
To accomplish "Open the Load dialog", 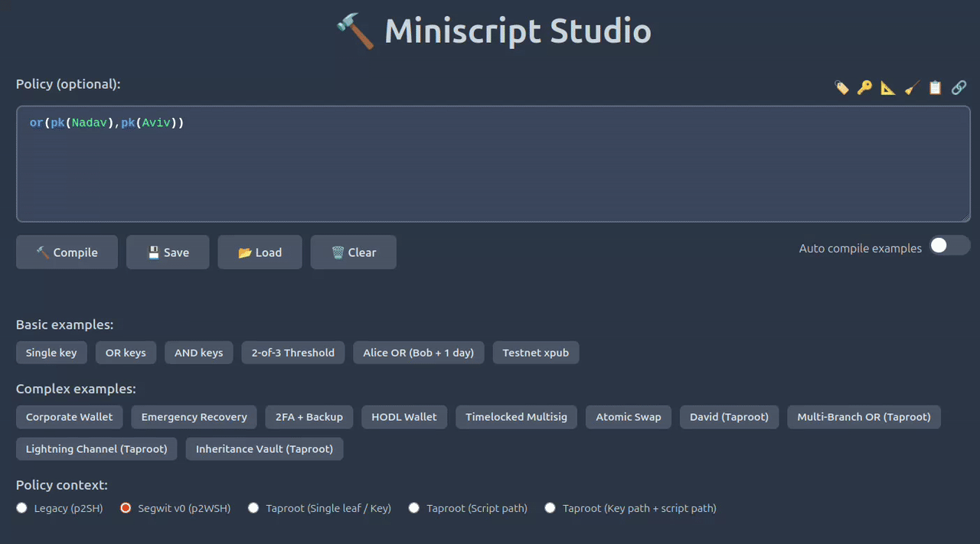I will pyautogui.click(x=260, y=252).
